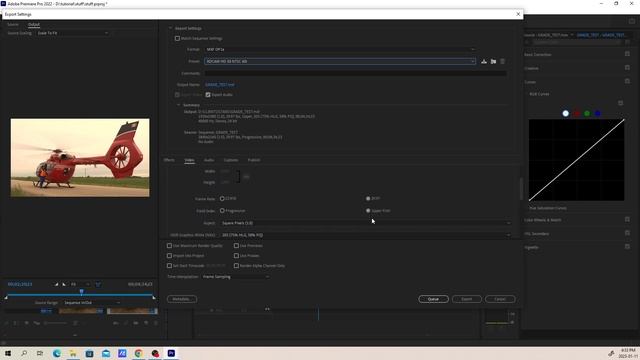Collapse the Summary section
This screenshot has height=360, width=640.
[x=178, y=105]
